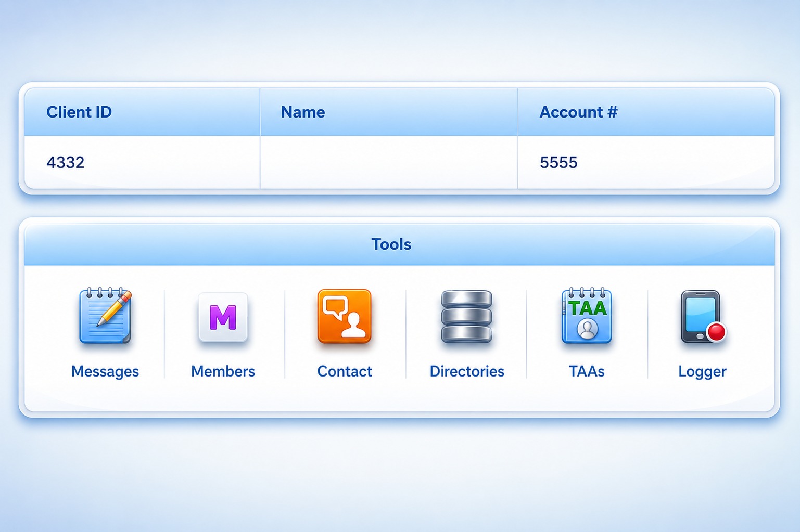Open the orange Contact icon
This screenshot has width=800, height=532.
[344, 316]
